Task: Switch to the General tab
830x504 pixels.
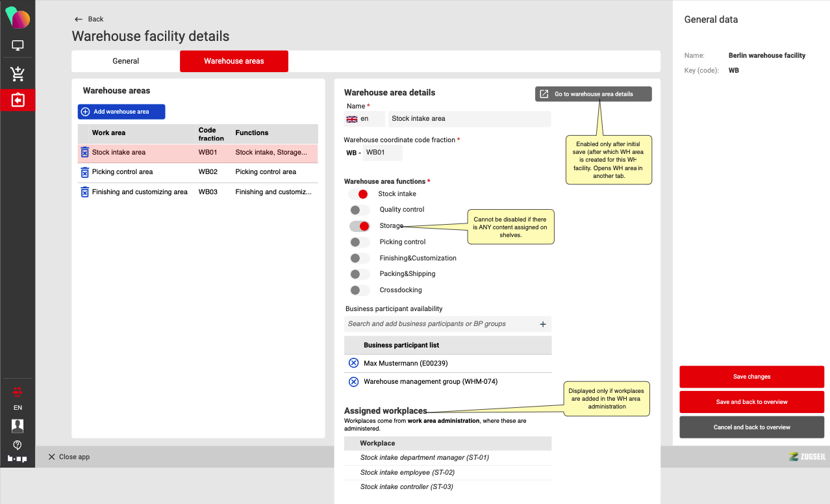Action: point(125,61)
